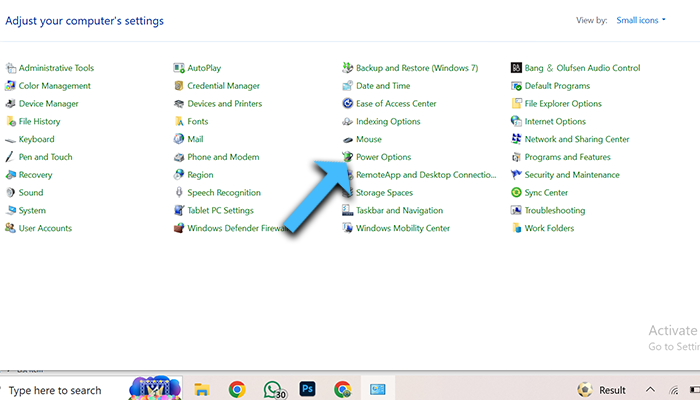
Task: Click the User Accounts icon
Action: (10, 228)
